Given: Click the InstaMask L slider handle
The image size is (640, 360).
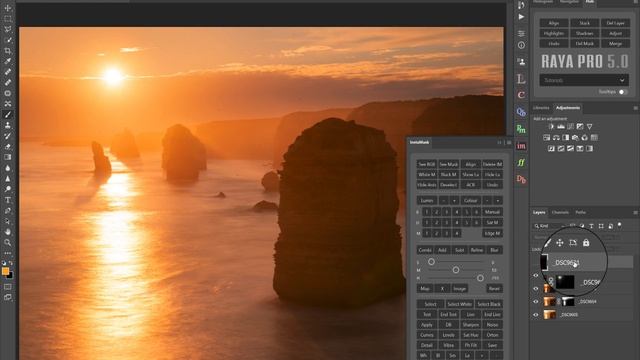Looking at the screenshot, I should click(x=431, y=262).
